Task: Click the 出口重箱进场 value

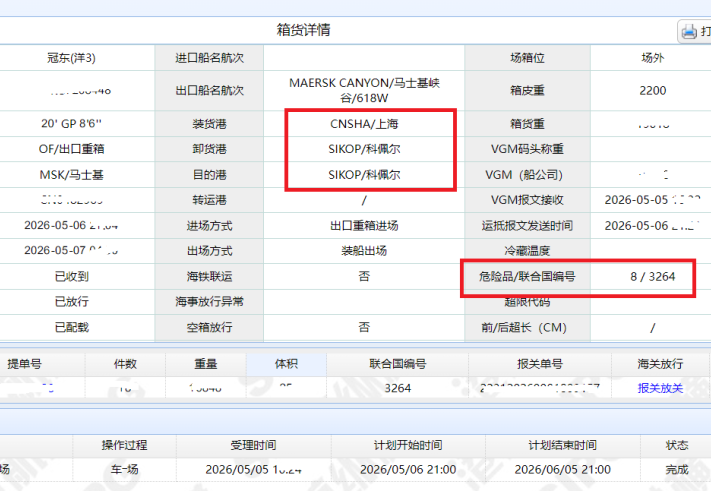Action: pyautogui.click(x=364, y=226)
